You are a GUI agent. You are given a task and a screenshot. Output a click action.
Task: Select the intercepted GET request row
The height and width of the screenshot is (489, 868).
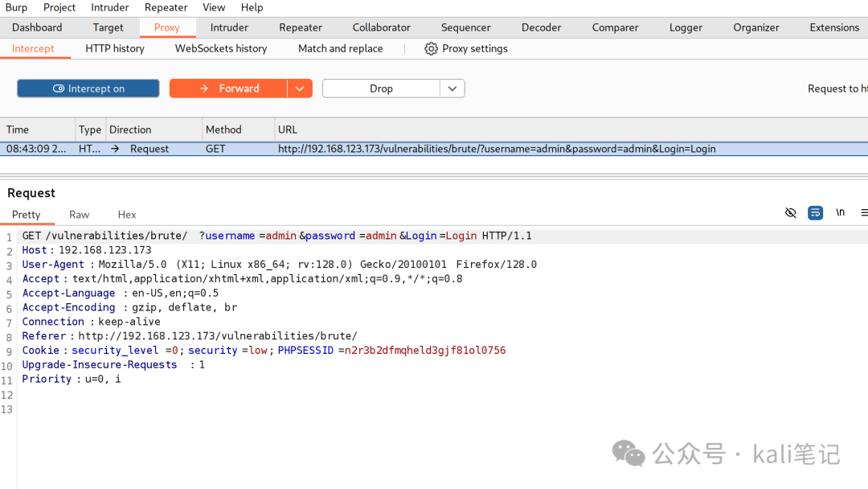434,149
